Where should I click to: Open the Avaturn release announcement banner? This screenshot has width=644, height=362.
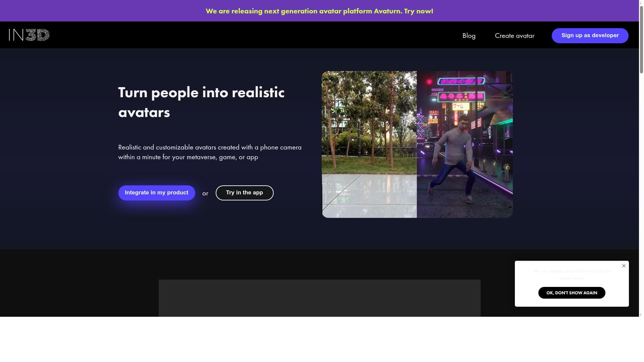point(319,11)
